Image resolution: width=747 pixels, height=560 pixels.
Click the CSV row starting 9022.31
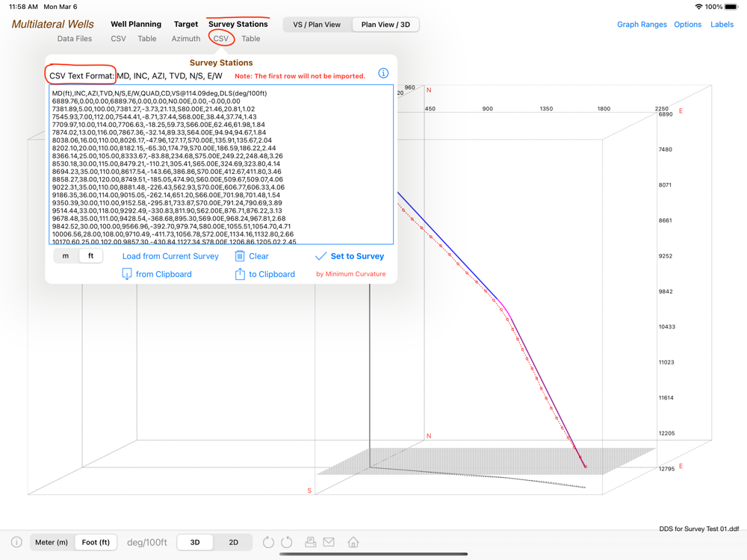click(168, 187)
